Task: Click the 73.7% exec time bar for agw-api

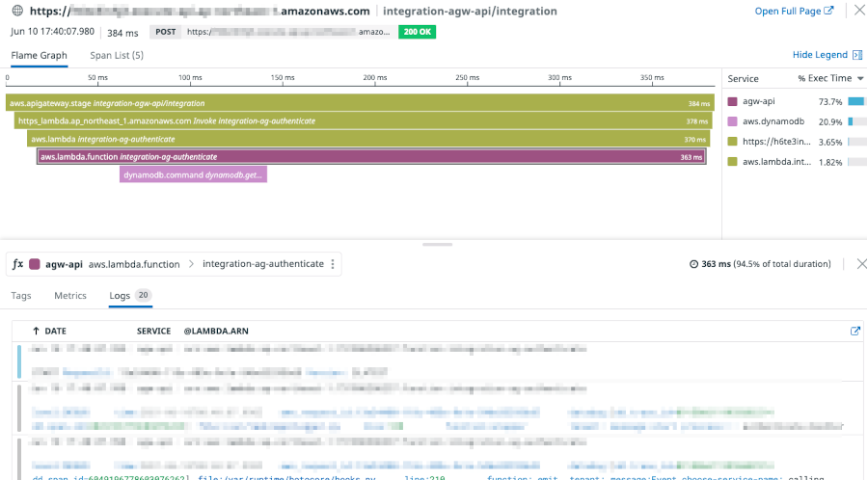Action: [x=856, y=101]
